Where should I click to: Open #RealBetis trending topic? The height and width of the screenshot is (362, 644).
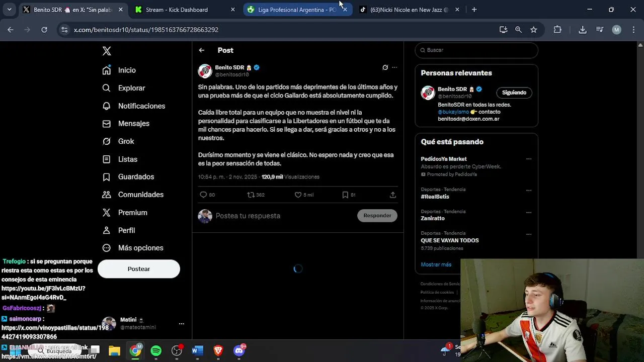pos(435,197)
